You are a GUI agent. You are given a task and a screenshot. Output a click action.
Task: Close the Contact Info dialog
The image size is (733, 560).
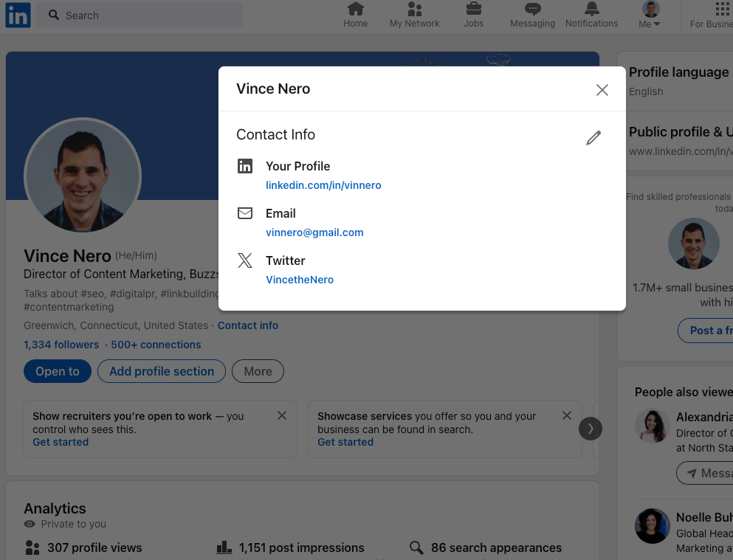(602, 89)
